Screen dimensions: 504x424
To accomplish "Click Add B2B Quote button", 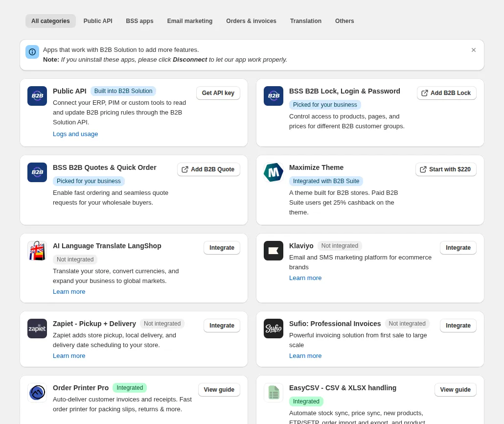I will (x=208, y=169).
